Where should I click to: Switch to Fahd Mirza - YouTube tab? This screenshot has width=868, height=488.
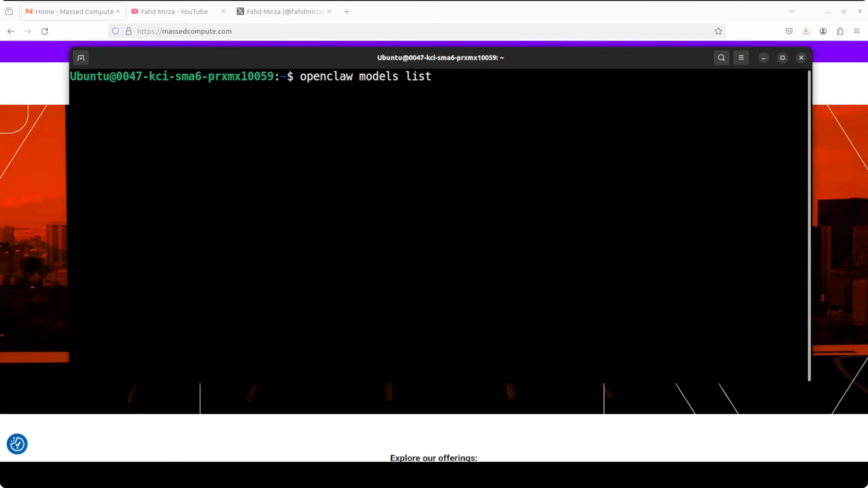coord(174,12)
